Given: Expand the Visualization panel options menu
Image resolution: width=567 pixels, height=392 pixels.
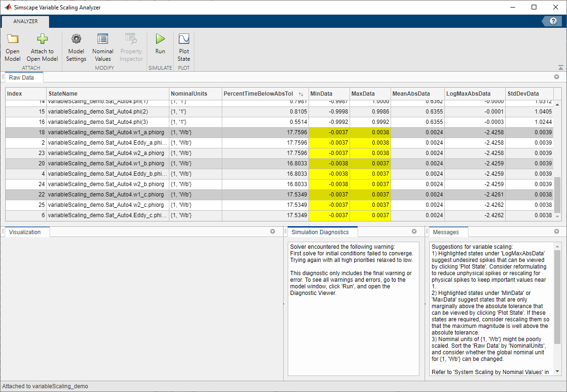Looking at the screenshot, I should click(x=272, y=232).
